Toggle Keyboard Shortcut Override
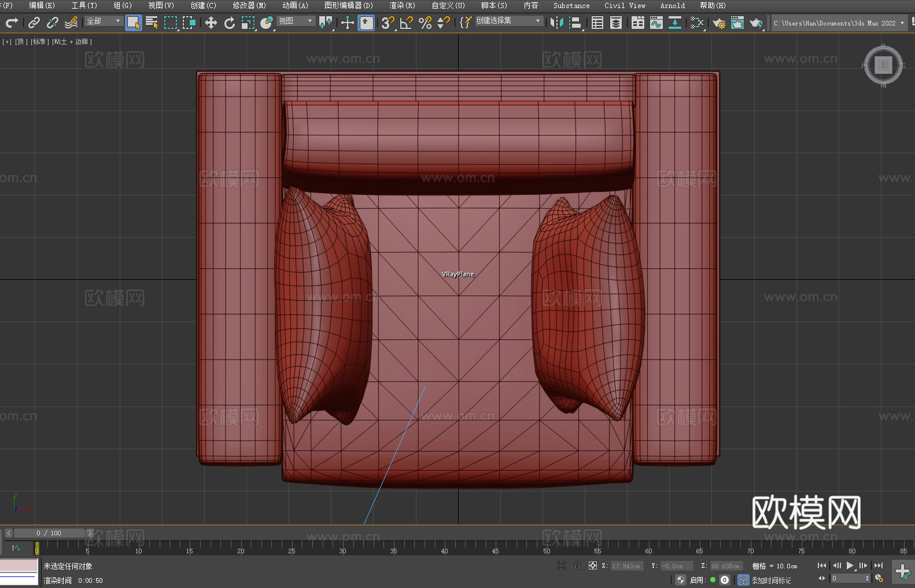915x588 pixels. point(366,23)
